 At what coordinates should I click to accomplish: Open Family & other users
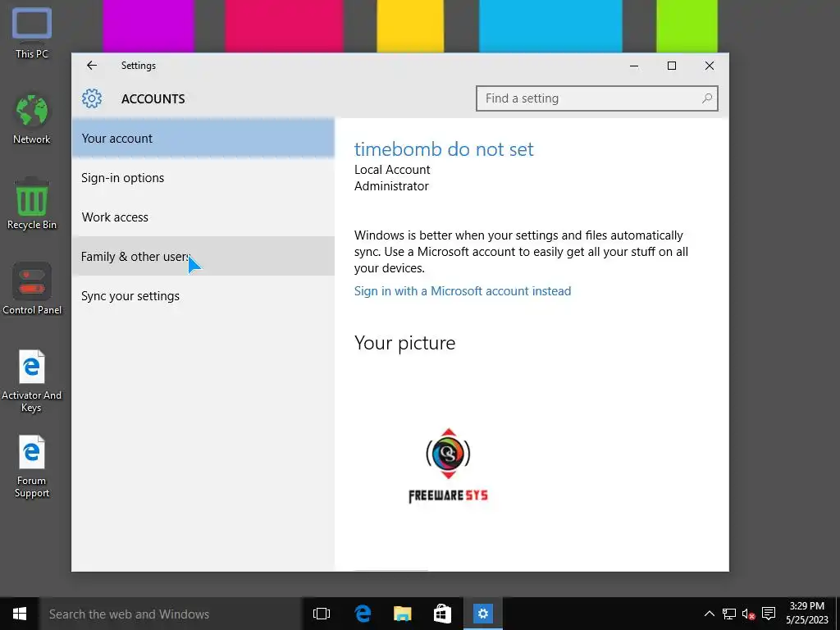pos(203,256)
